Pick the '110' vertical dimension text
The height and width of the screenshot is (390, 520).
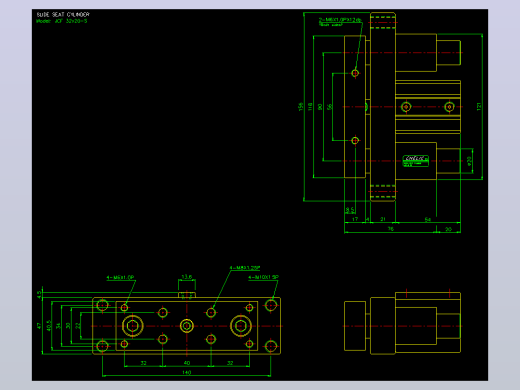[310, 107]
